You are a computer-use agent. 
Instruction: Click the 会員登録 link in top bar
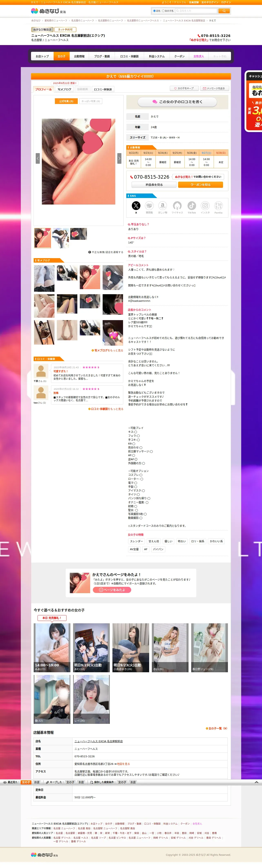pyautogui.click(x=194, y=2)
